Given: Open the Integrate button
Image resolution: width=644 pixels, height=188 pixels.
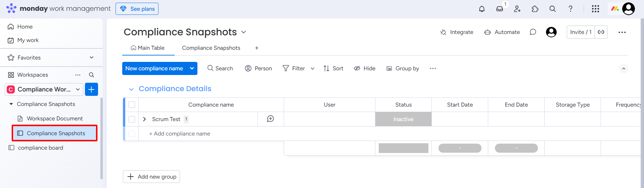Looking at the screenshot, I should point(457,32).
